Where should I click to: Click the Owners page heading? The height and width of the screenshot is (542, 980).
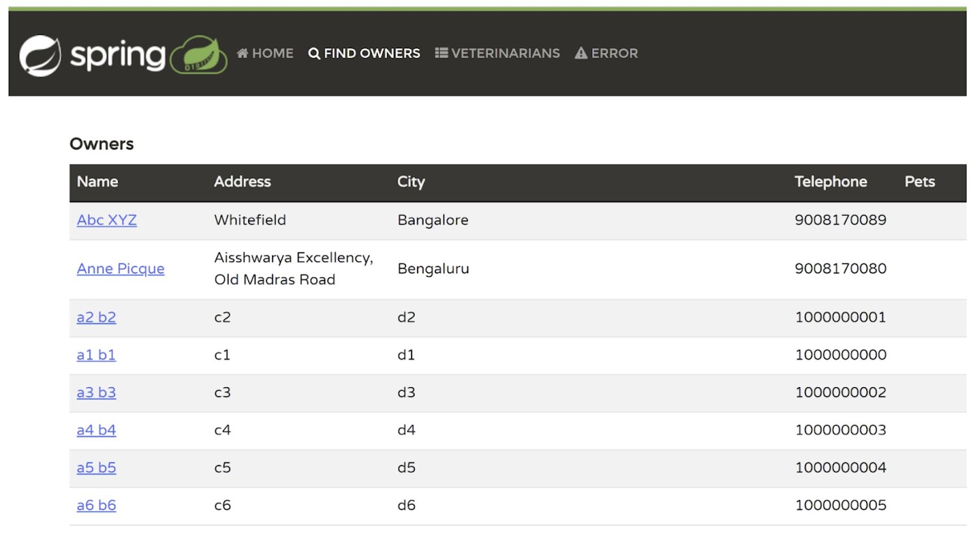point(102,144)
